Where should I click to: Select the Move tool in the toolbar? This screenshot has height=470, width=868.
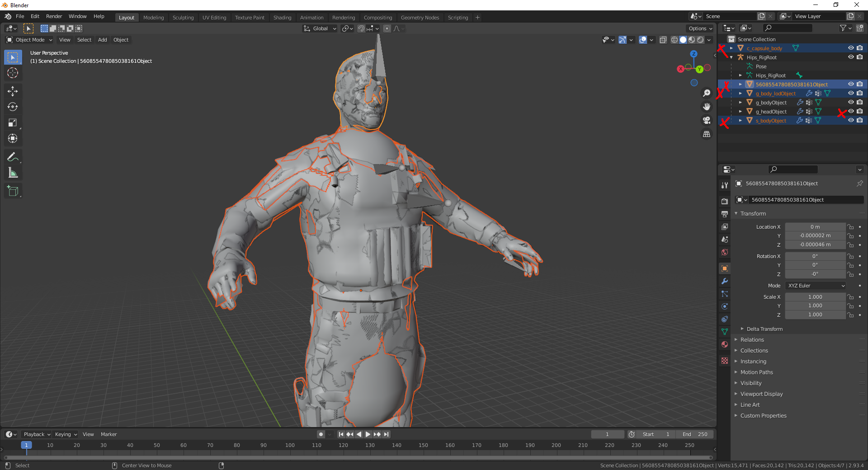(13, 91)
